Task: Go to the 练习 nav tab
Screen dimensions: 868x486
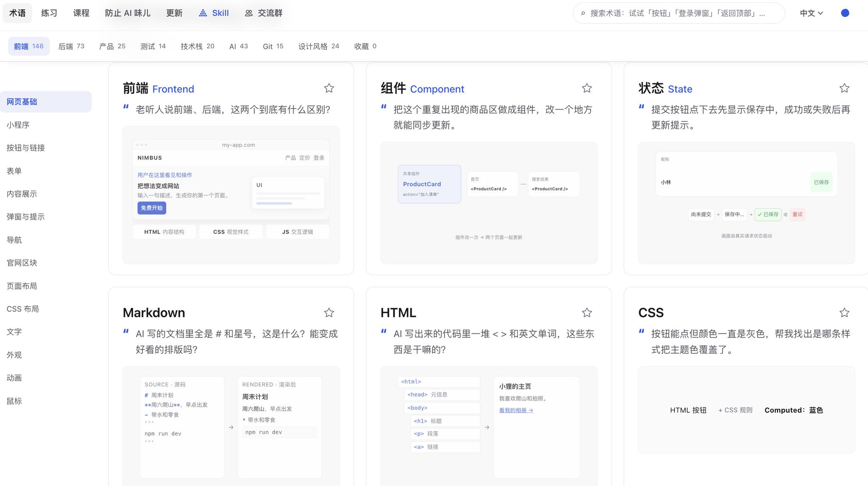Action: click(49, 13)
